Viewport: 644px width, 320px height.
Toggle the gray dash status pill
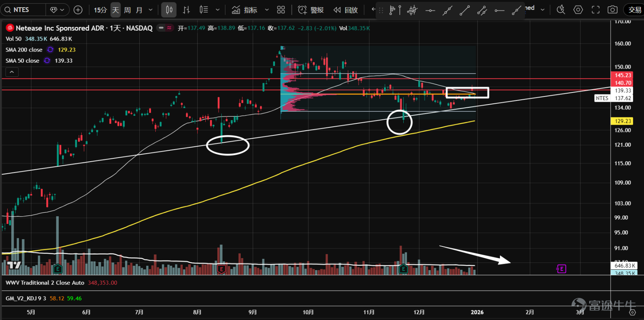coord(161,28)
